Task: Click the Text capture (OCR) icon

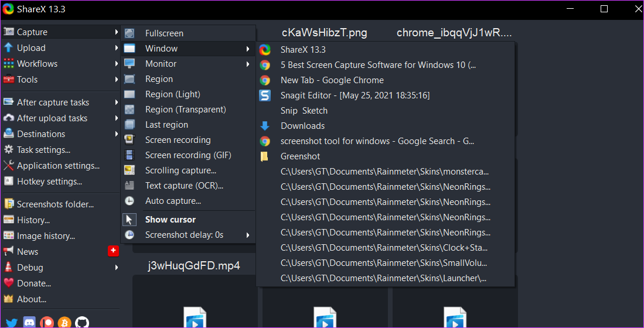Action: (130, 186)
